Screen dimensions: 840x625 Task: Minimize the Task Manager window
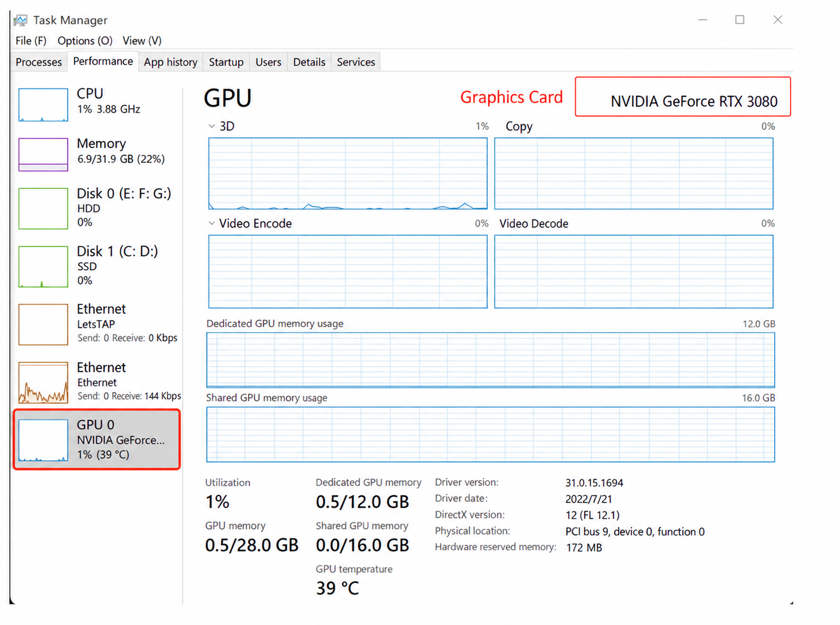(x=703, y=20)
